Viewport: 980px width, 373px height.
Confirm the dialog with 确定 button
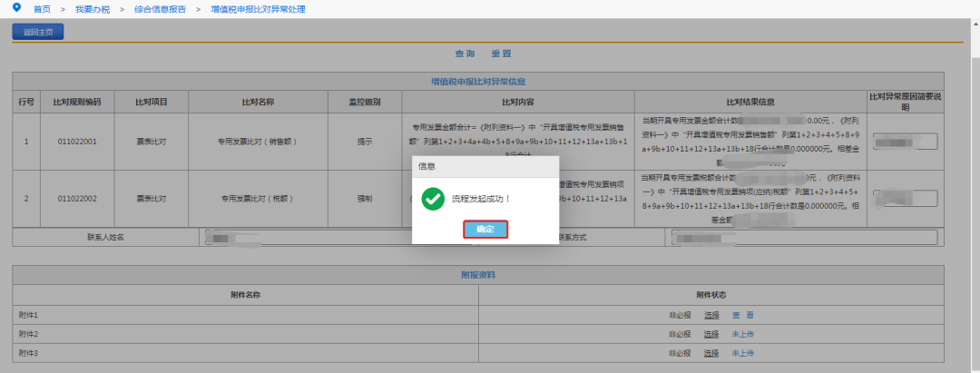click(x=485, y=230)
